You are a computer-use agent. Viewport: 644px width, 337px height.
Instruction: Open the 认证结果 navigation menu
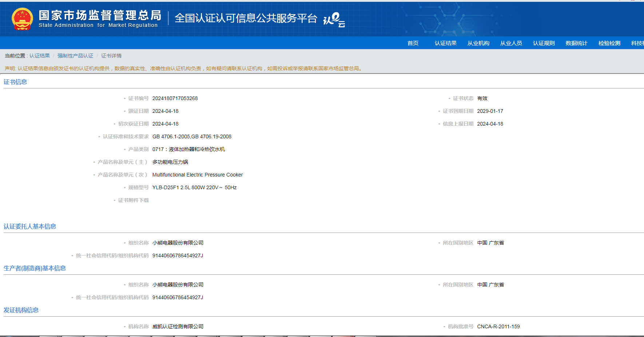[x=446, y=43]
